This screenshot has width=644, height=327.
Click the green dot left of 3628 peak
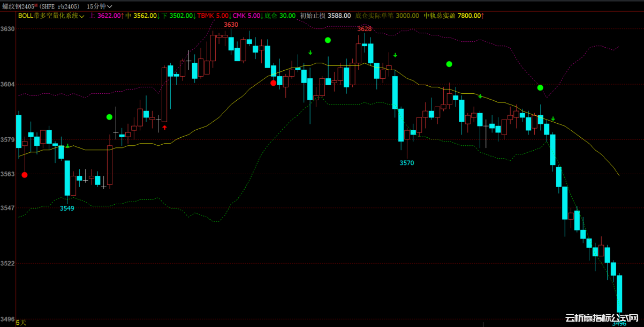[328, 40]
